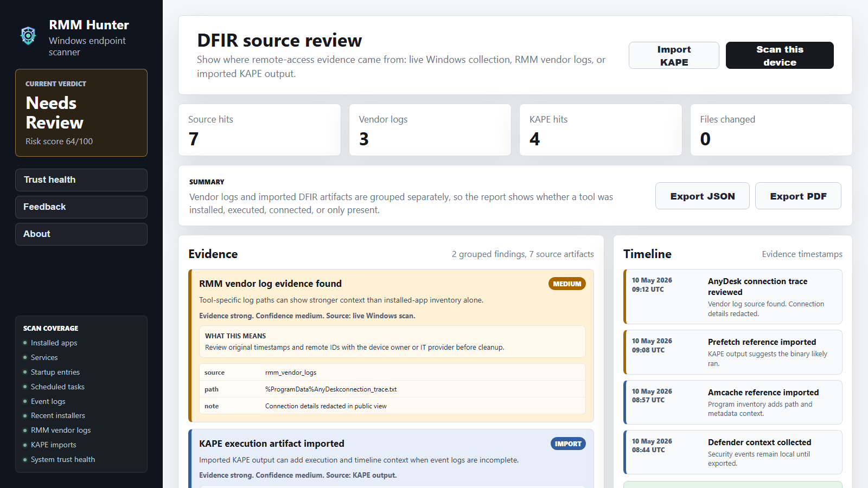The height and width of the screenshot is (488, 868).
Task: Click KAPE imports in scan coverage
Action: pos(53,445)
